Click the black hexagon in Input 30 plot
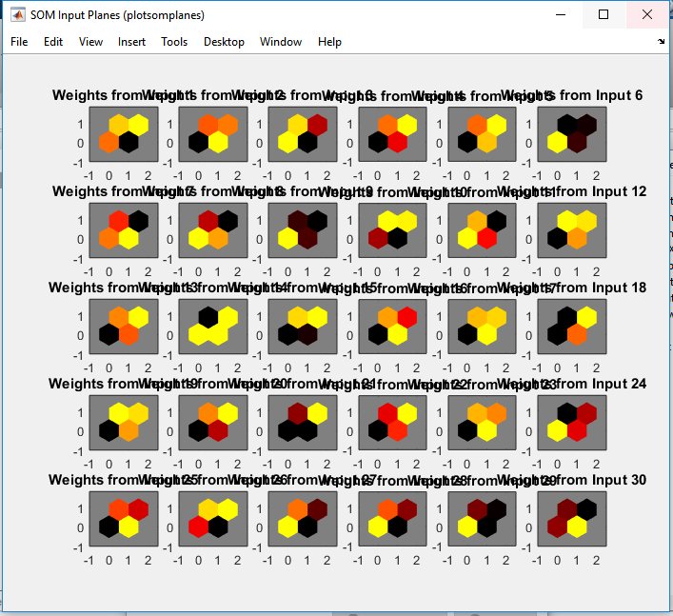 [586, 510]
